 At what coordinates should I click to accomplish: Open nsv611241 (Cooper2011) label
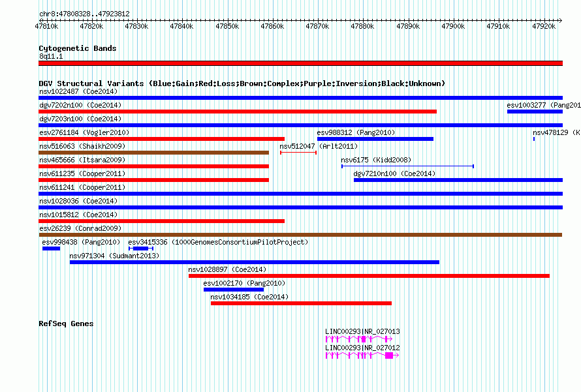pyautogui.click(x=82, y=187)
